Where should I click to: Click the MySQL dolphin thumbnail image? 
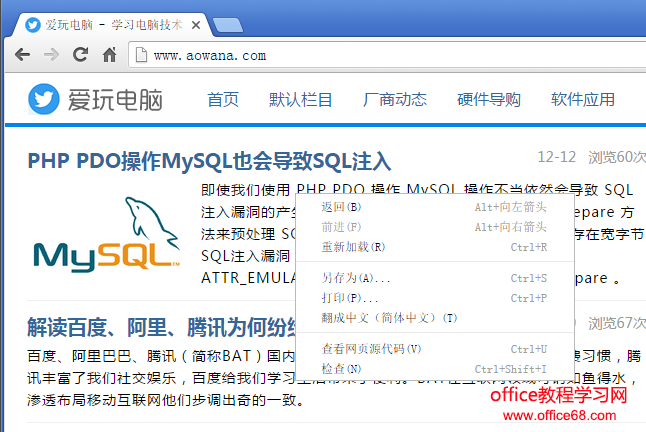[107, 234]
